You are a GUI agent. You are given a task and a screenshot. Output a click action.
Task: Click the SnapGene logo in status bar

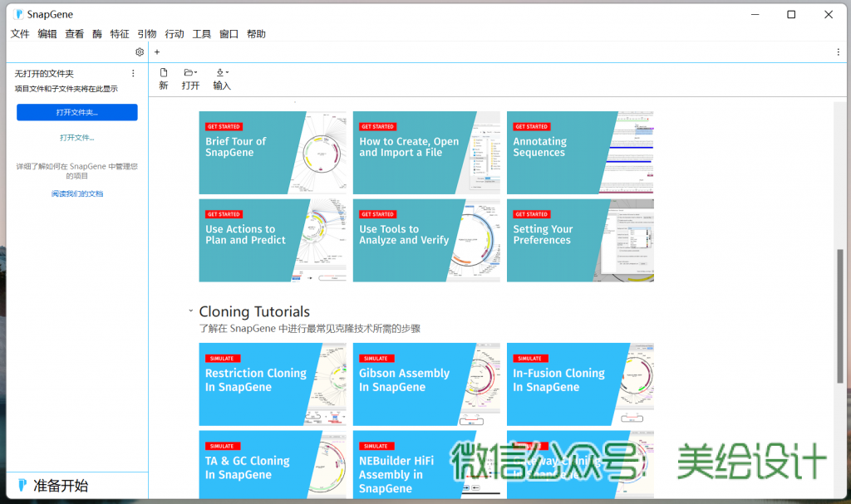pos(22,486)
